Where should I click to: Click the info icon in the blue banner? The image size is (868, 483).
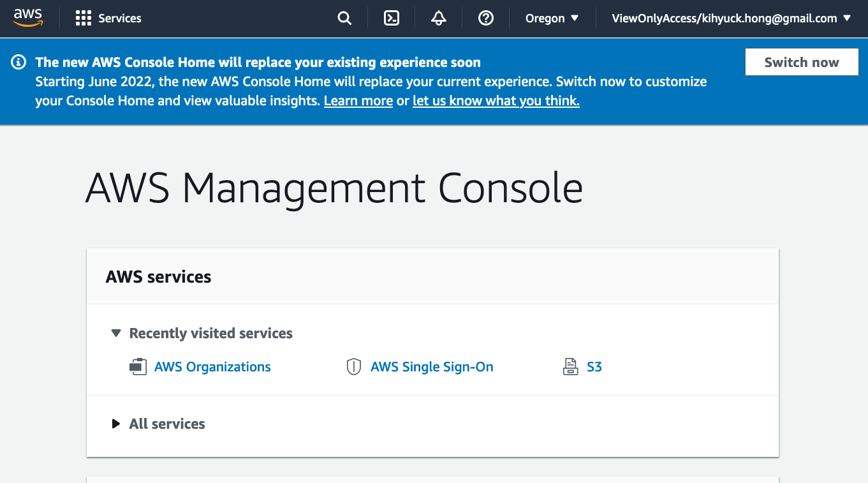tap(19, 62)
